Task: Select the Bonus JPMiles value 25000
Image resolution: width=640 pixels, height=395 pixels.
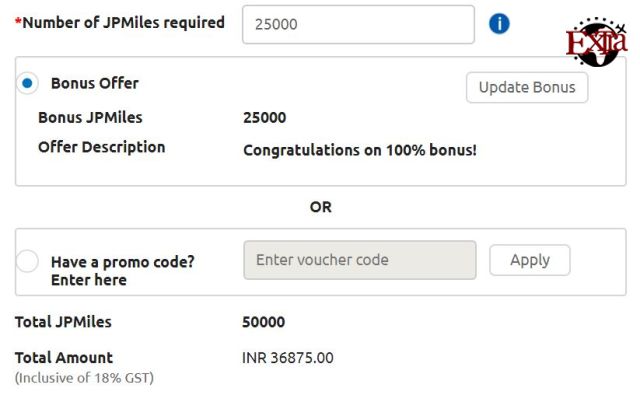Action: point(264,118)
